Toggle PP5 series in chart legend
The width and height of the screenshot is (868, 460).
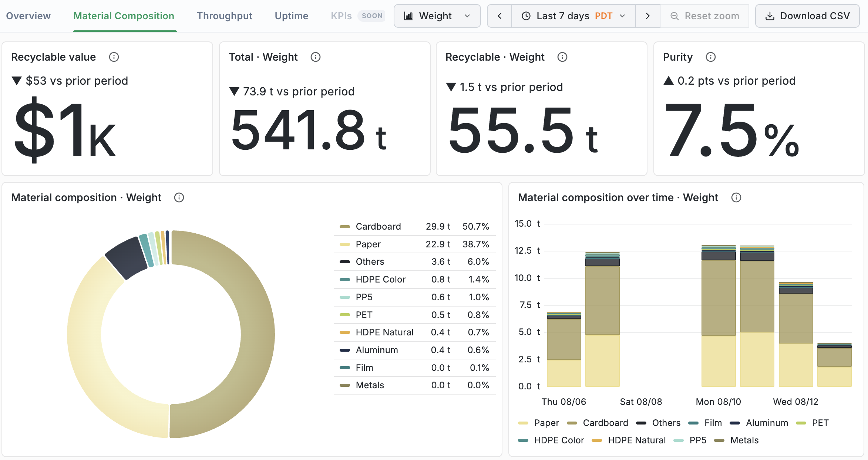click(690, 440)
